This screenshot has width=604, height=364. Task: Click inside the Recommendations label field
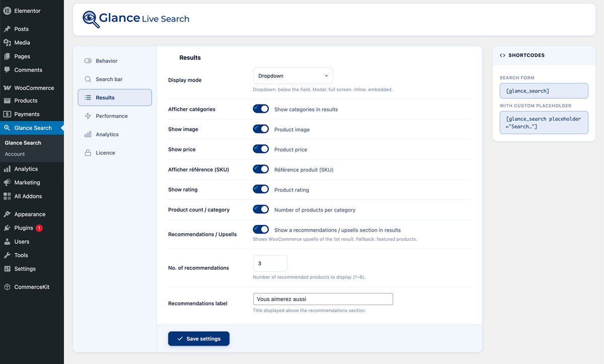coord(323,299)
